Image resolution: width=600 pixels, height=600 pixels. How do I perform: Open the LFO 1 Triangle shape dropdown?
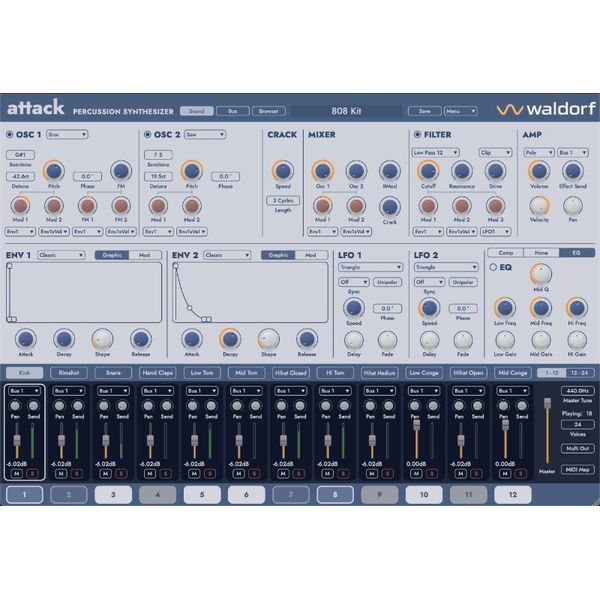pyautogui.click(x=370, y=267)
